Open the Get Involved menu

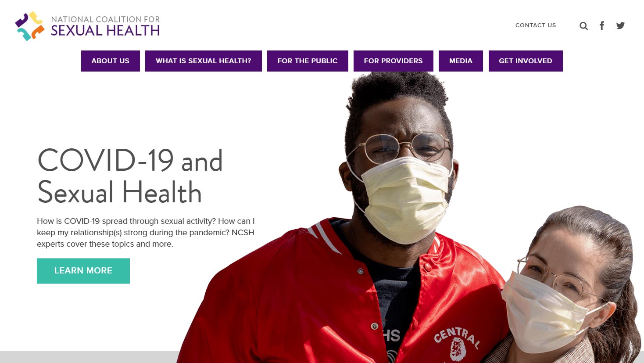pos(526,61)
